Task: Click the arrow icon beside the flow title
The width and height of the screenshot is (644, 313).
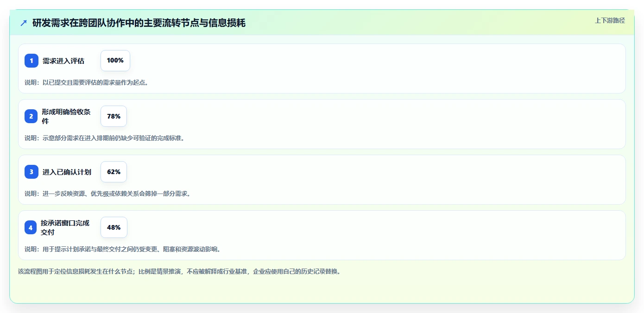Action: (x=24, y=23)
